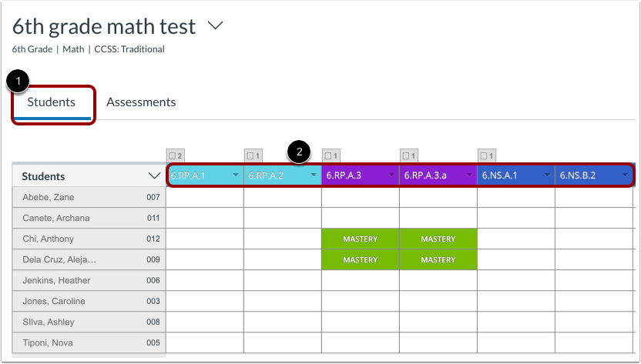Switch to the Assessments tab

[x=141, y=102]
